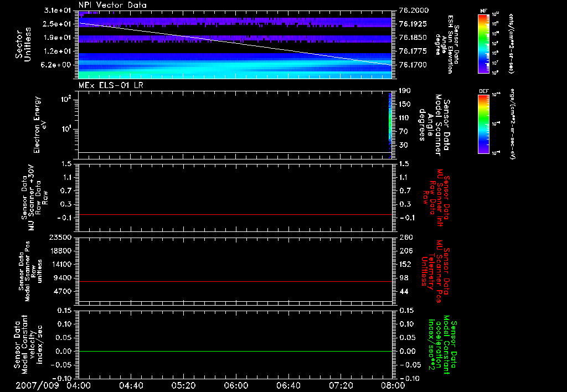Click the '14100' scanner position tick
567x392 pixels.
point(60,264)
